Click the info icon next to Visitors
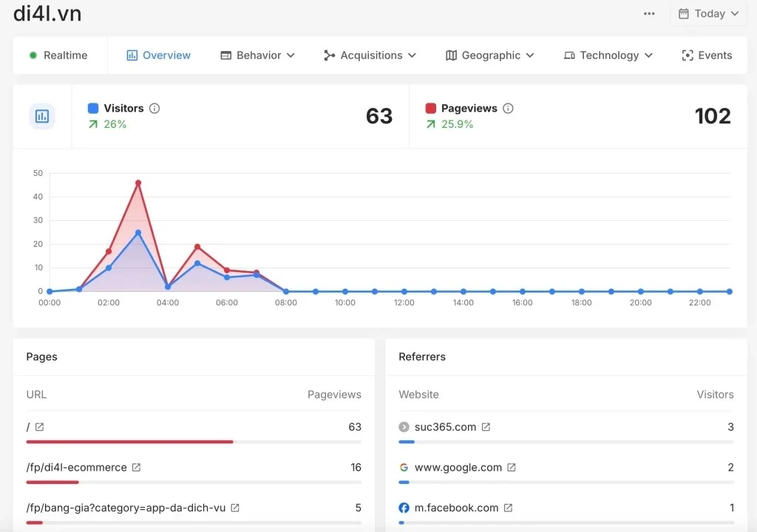This screenshot has width=757, height=532. pyautogui.click(x=155, y=109)
